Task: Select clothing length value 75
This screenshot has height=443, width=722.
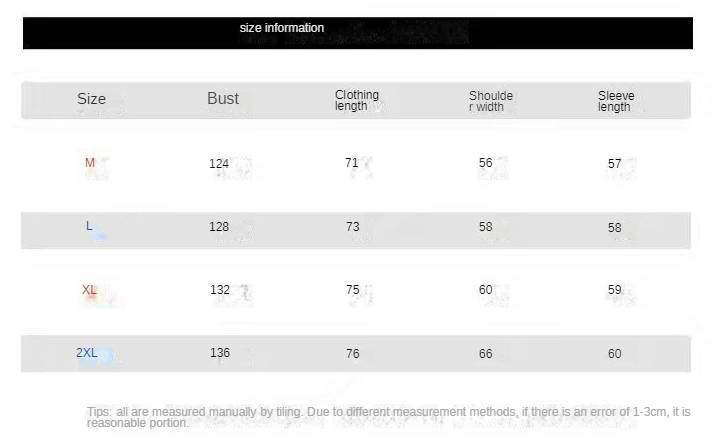Action: 353,290
